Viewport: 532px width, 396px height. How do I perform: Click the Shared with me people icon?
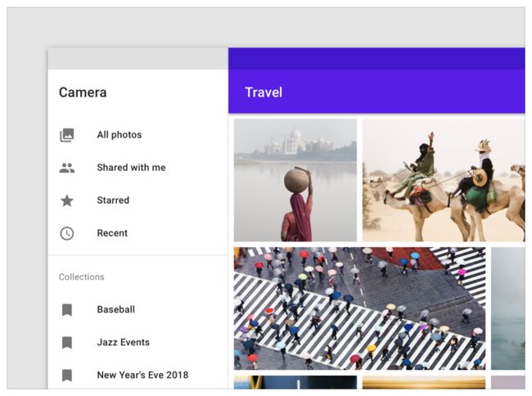(x=67, y=168)
